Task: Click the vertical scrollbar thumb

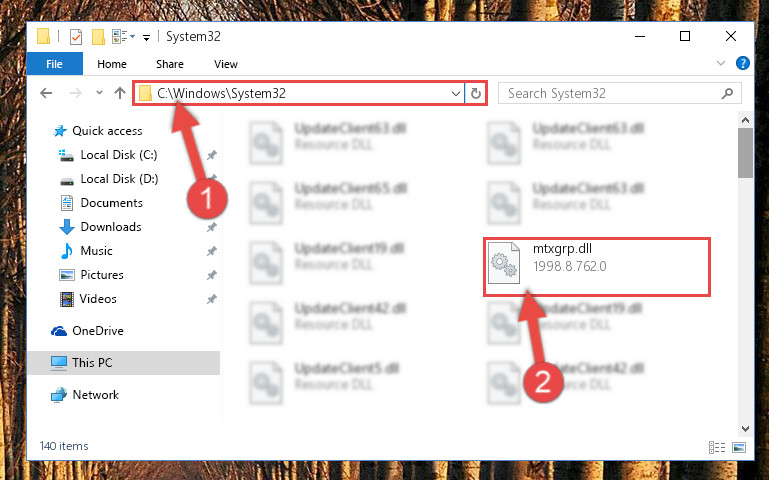Action: (x=745, y=153)
